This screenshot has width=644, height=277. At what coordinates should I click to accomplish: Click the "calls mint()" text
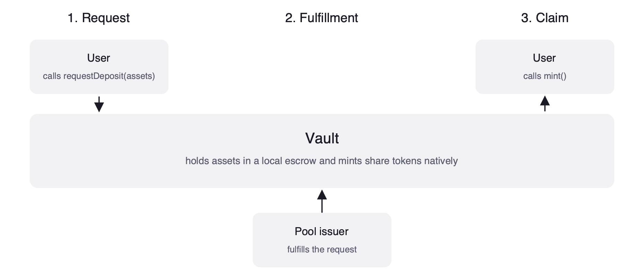tap(545, 76)
